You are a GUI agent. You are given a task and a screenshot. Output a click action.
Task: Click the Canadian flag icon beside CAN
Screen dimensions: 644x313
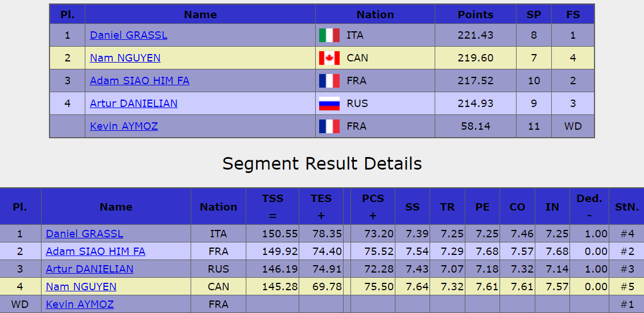pos(329,58)
